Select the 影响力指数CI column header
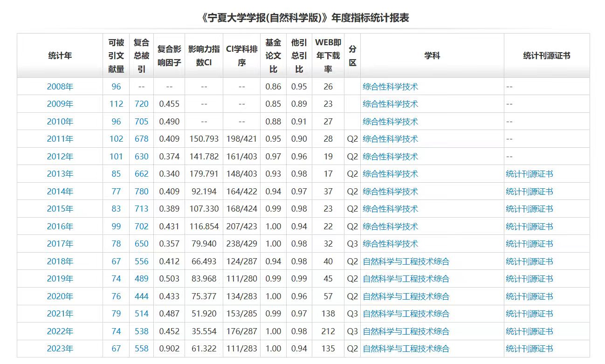This screenshot has height=364, width=605. (204, 55)
